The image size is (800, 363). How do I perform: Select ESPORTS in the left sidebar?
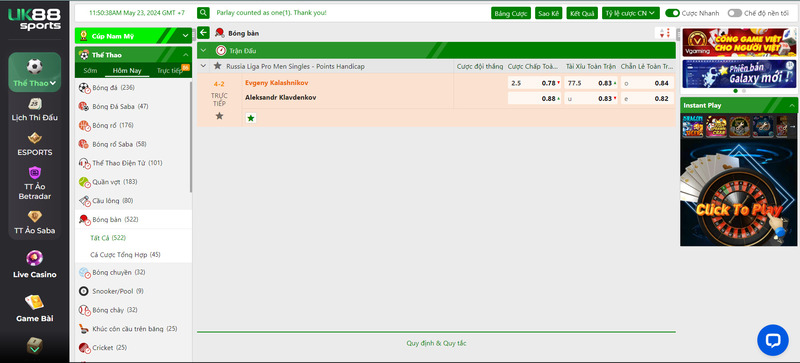pos(35,144)
